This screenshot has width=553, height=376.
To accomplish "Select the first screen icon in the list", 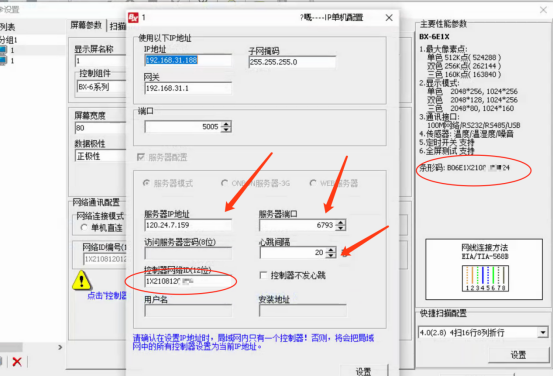I will (3, 50).
